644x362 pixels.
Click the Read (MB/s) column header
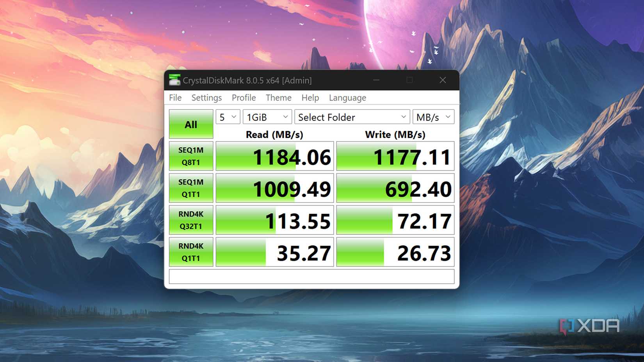pos(274,135)
